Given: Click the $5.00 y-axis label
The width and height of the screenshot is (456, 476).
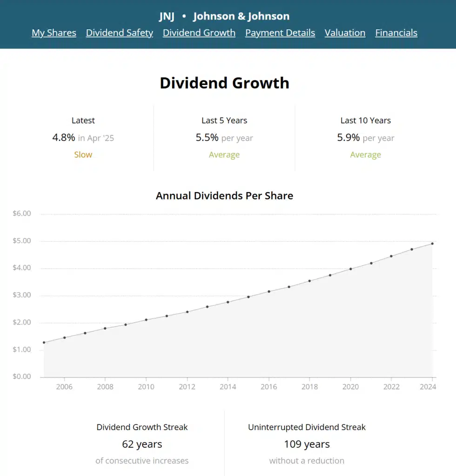Looking at the screenshot, I should [21, 241].
